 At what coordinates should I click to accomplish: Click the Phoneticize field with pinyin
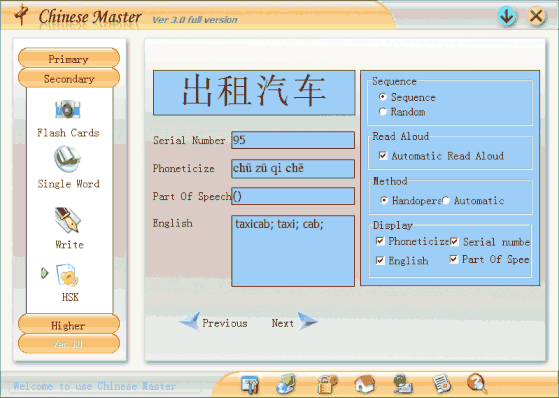[x=293, y=168]
